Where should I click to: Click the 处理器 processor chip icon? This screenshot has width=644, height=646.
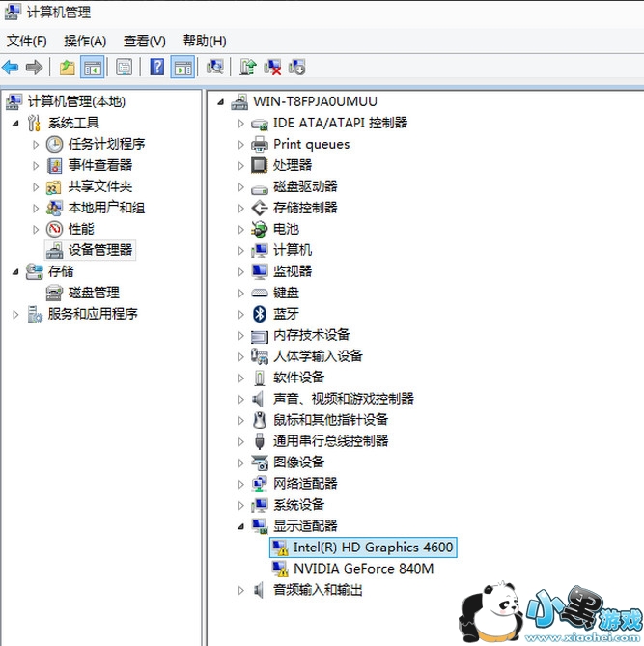click(259, 165)
